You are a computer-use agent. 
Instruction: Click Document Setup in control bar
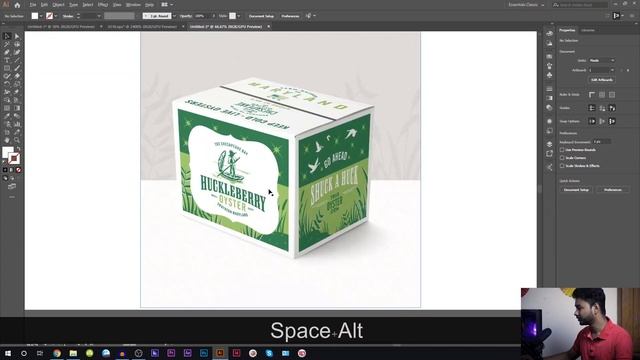[x=261, y=16]
